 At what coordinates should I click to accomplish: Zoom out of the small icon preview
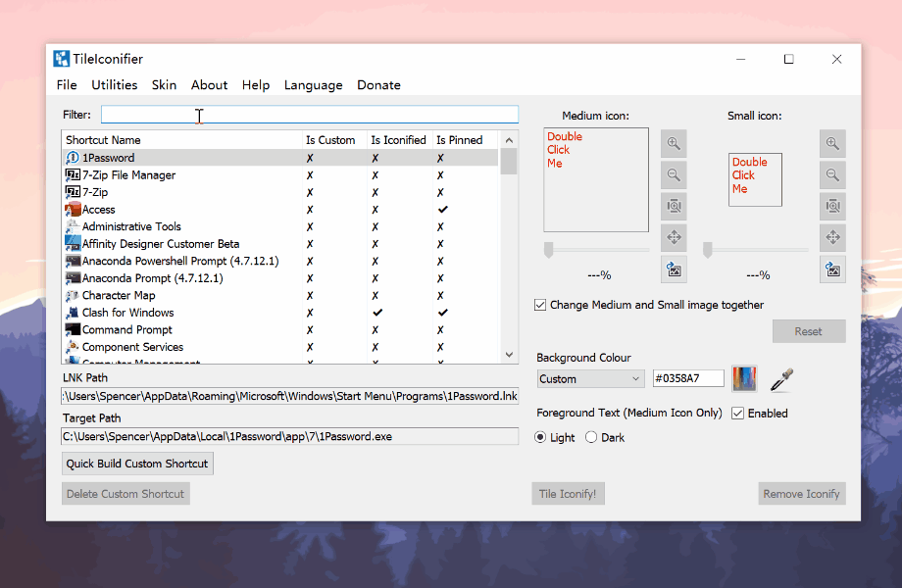[832, 174]
